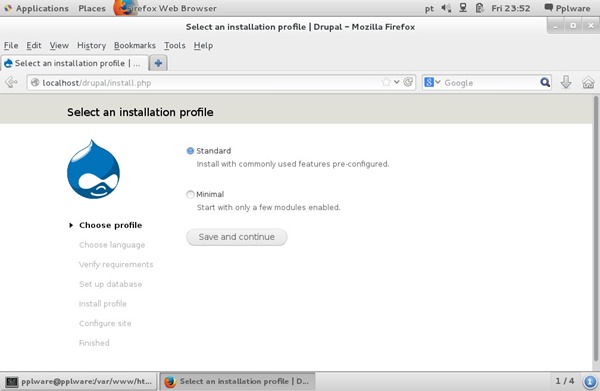Click the Install profile step
The height and width of the screenshot is (391, 600).
click(103, 304)
